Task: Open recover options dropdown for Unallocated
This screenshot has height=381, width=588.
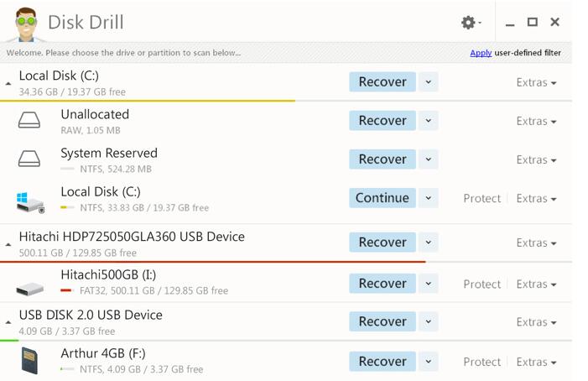Action: point(429,120)
